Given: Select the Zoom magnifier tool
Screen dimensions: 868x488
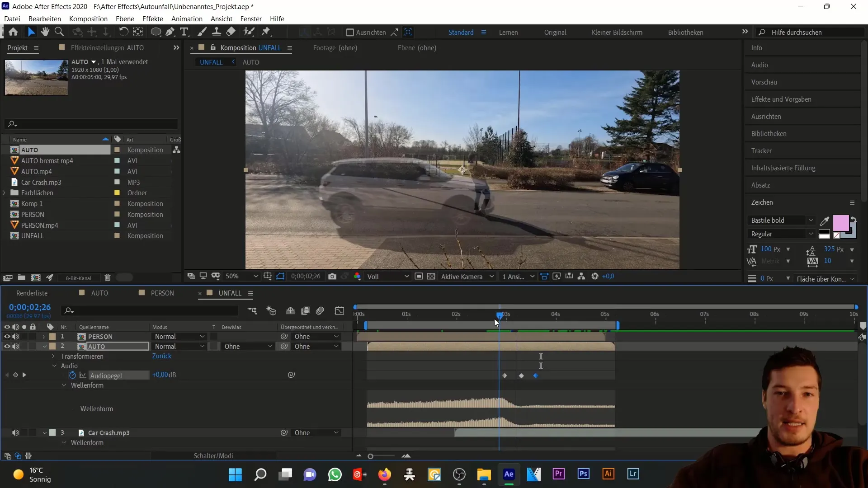Looking at the screenshot, I should pos(59,32).
